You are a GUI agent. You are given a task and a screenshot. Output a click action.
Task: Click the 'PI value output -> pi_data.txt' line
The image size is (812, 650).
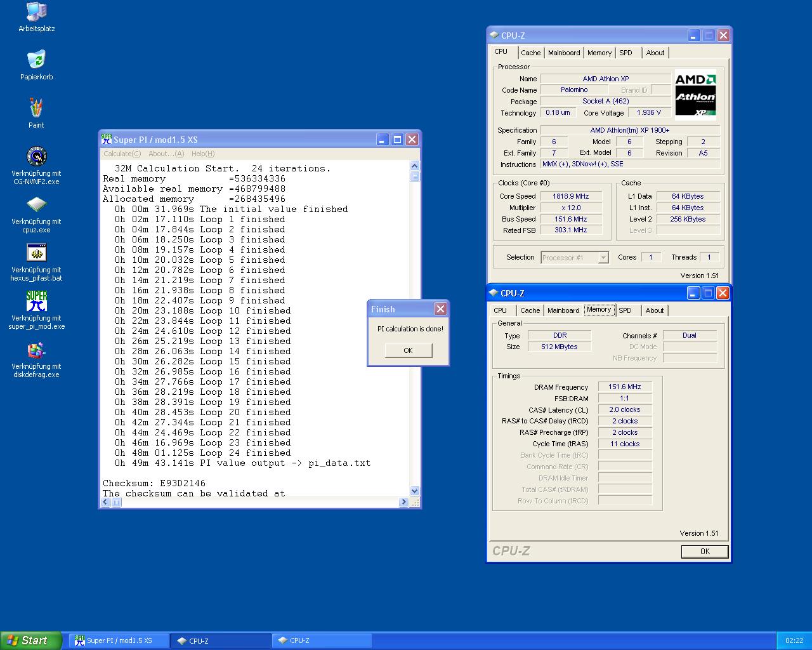coord(242,463)
